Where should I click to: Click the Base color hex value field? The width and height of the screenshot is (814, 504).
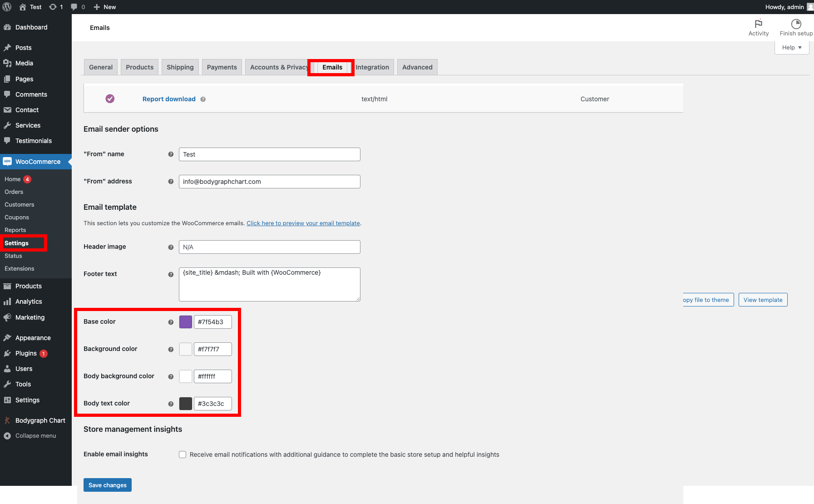pyautogui.click(x=213, y=322)
